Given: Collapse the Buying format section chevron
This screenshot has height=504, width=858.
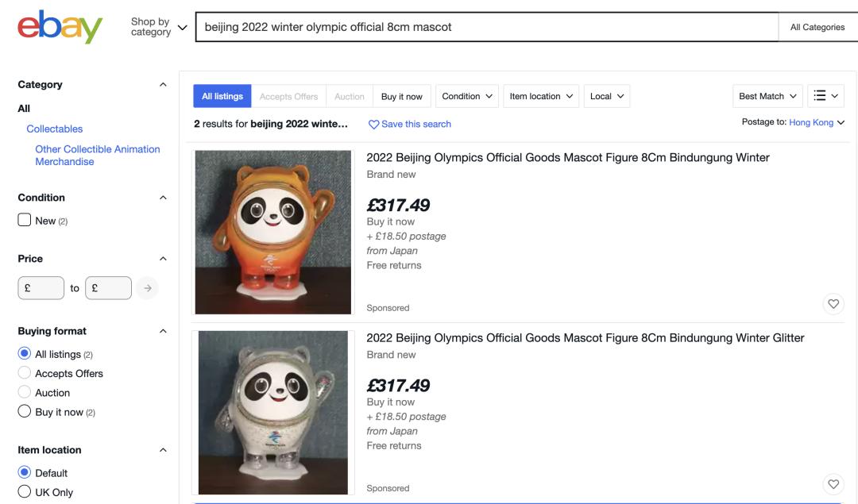Looking at the screenshot, I should pyautogui.click(x=163, y=331).
